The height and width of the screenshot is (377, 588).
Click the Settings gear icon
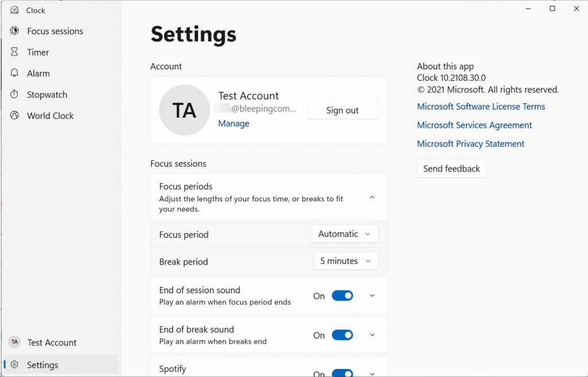pos(15,365)
